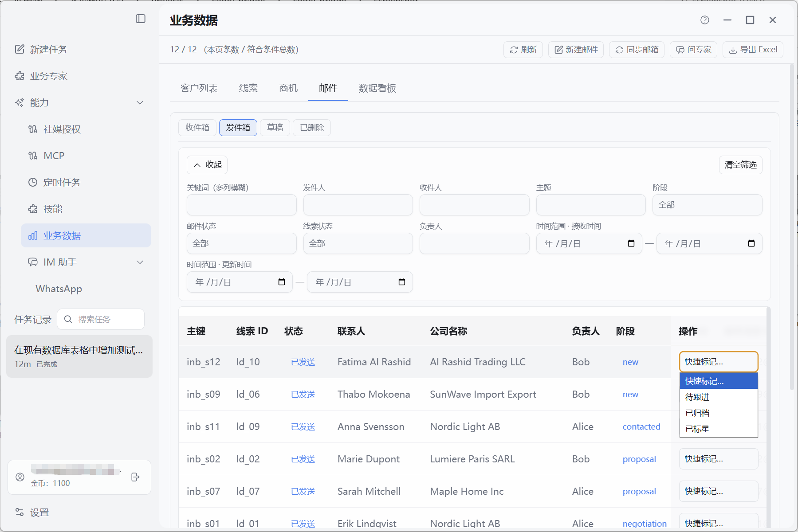Click the 关键词 filter input field
798x532 pixels.
tap(241, 205)
